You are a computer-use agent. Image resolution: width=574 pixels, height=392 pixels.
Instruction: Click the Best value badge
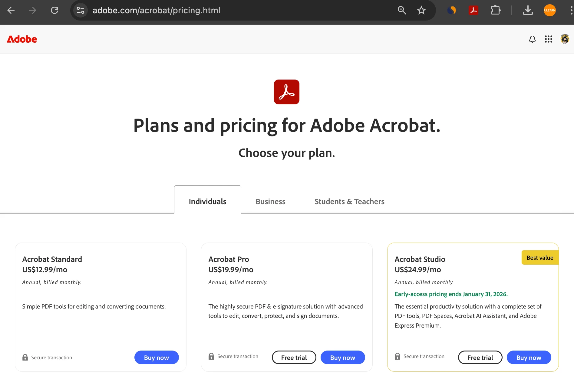click(x=540, y=258)
